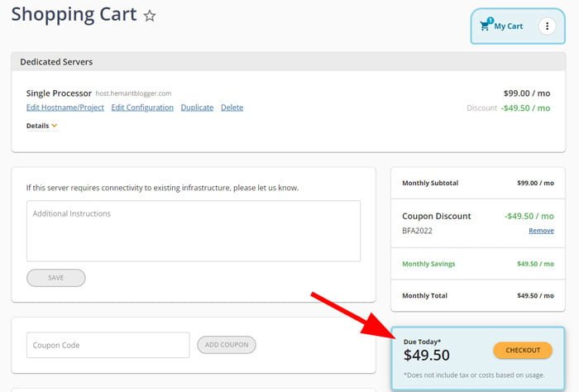579x392 pixels.
Task: Duplicate the Single Processor server
Action: [197, 108]
